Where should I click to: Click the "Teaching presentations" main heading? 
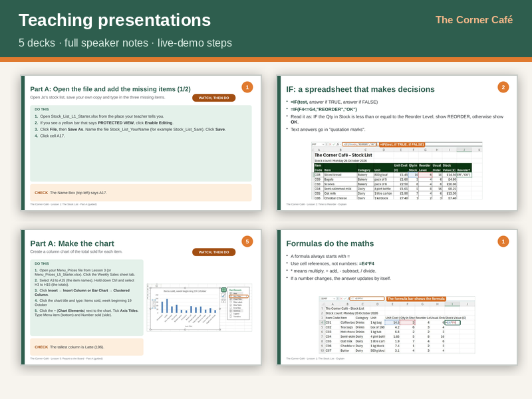point(114,20)
